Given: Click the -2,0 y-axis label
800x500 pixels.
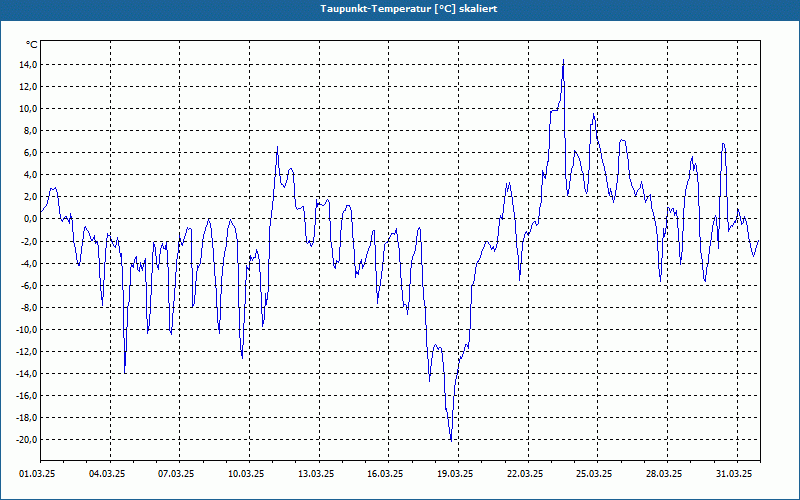Looking at the screenshot, I should 29,241.
